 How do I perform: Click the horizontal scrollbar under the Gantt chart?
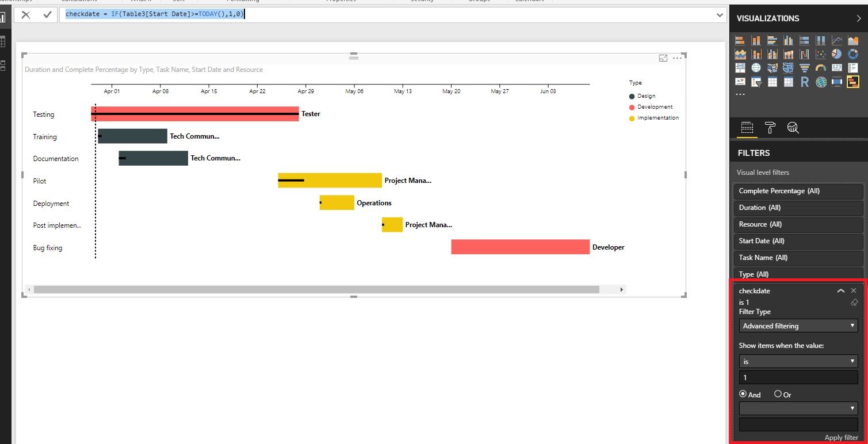(x=324, y=290)
